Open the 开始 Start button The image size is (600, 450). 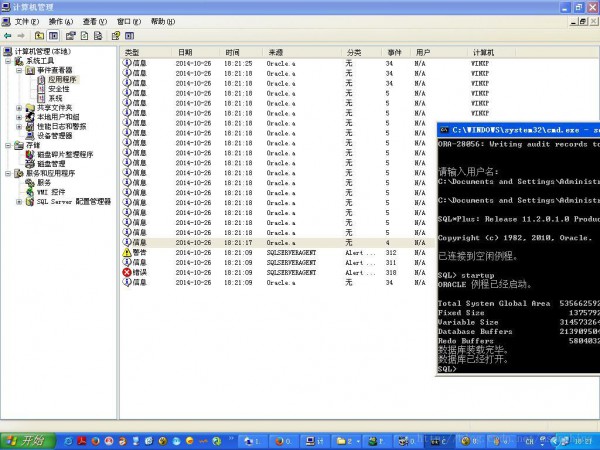tap(27, 441)
